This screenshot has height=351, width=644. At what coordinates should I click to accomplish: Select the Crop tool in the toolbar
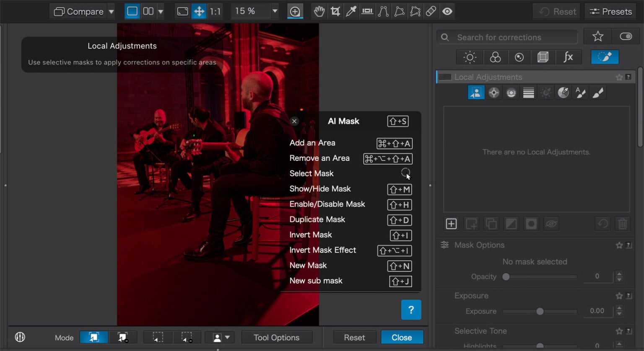[x=335, y=11]
